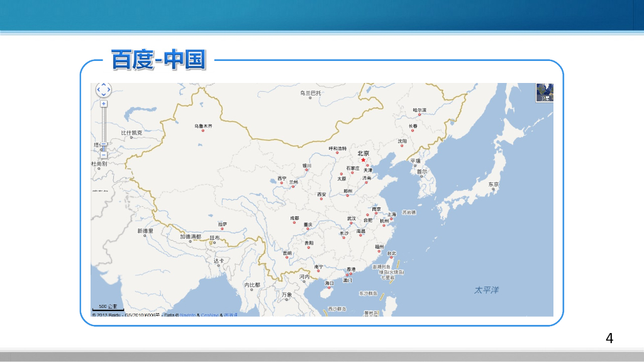Open the CenNavi data link
644x362 pixels.
click(209, 315)
